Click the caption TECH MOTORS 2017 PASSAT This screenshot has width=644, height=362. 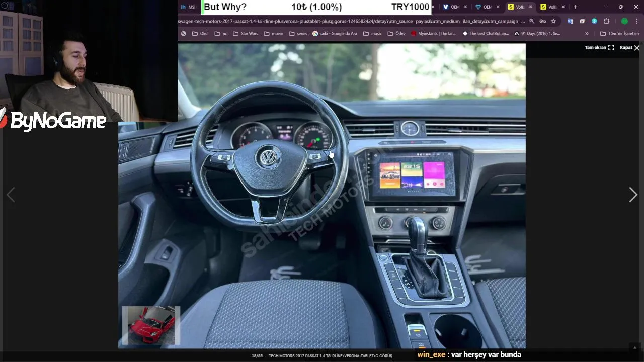[331, 356]
